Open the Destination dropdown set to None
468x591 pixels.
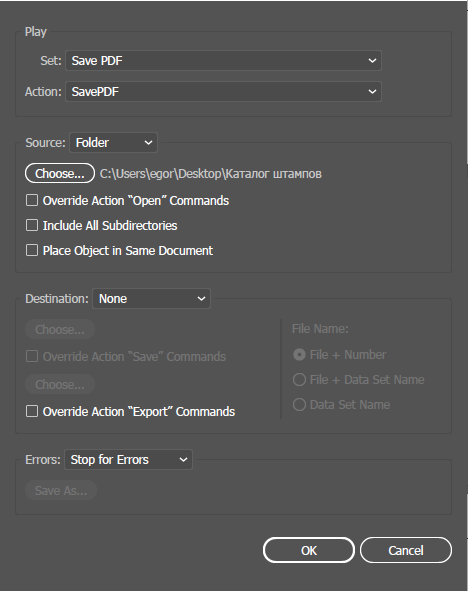(151, 299)
